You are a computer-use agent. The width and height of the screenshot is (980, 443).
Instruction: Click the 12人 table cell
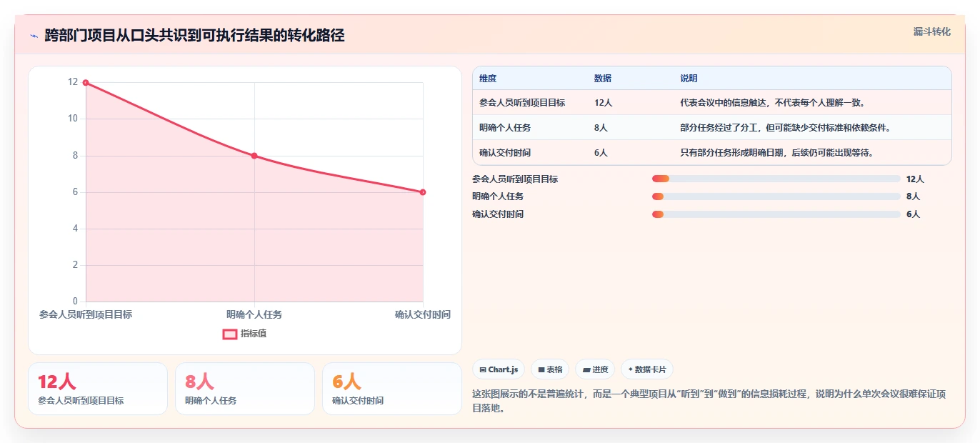604,103
